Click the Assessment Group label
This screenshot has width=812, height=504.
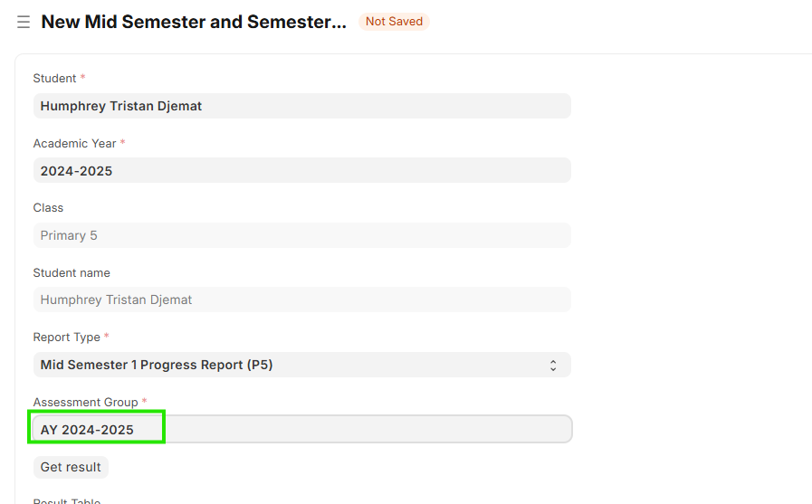(x=85, y=402)
